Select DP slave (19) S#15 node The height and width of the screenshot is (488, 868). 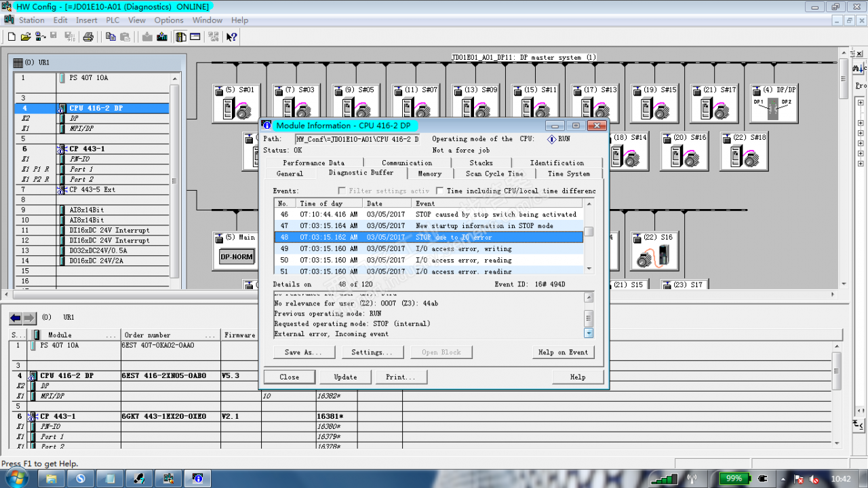654,103
